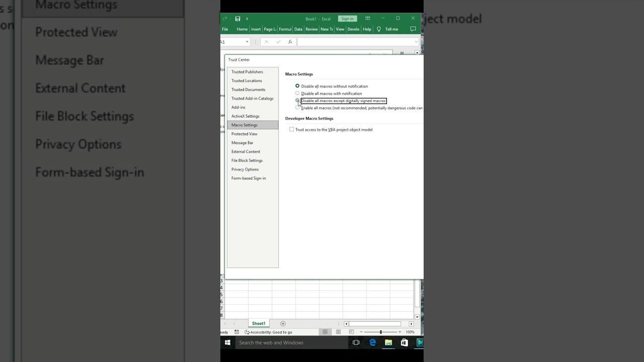Click Search the web and Windows box
The image size is (644, 362).
coord(291,342)
